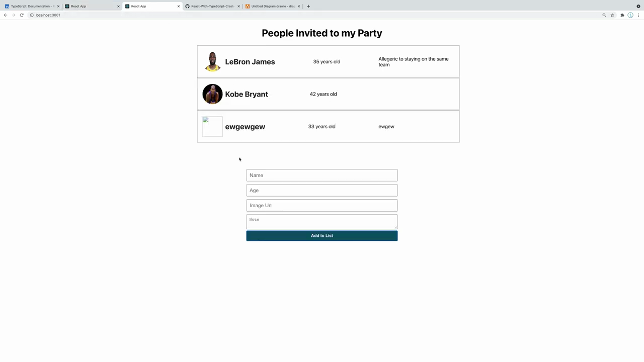Image resolution: width=644 pixels, height=362 pixels.
Task: Focus the Name input field
Action: pyautogui.click(x=322, y=175)
